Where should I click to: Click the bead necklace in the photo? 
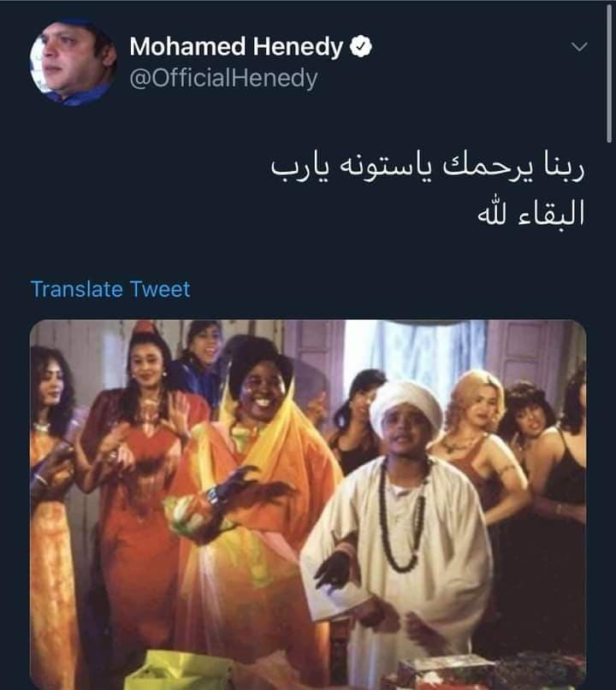(401, 515)
